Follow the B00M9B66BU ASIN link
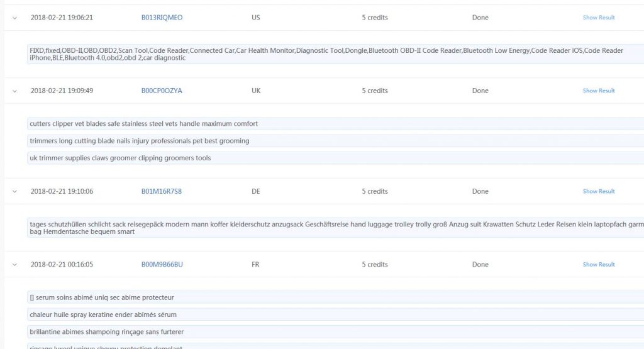 [162, 265]
